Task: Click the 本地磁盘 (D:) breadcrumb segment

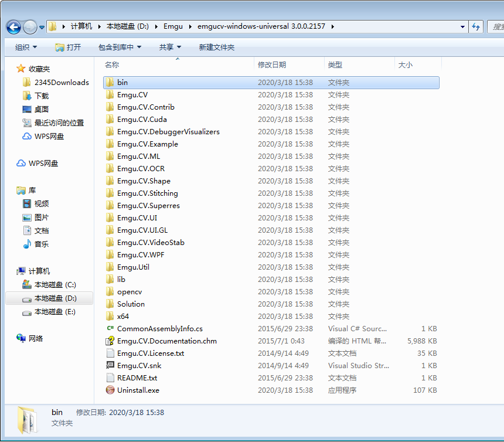Action: tap(128, 26)
